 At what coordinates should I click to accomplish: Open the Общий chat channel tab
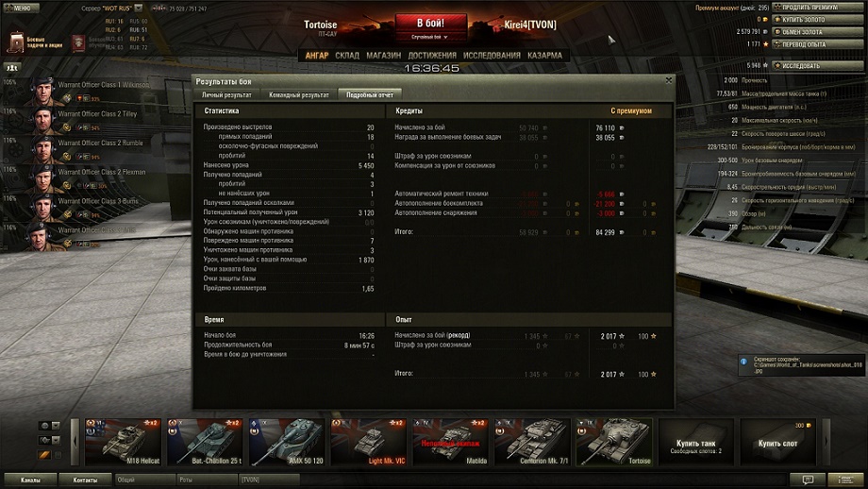point(145,480)
